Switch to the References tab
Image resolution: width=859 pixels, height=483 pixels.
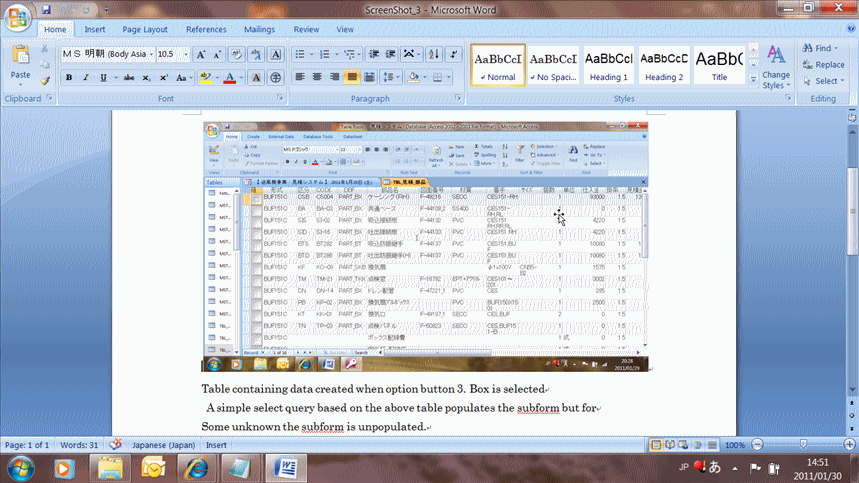(206, 30)
